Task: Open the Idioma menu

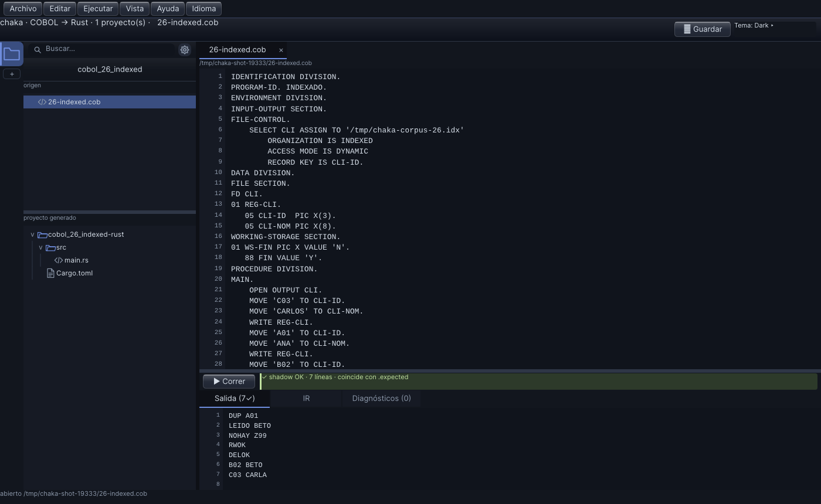Action: tap(204, 9)
